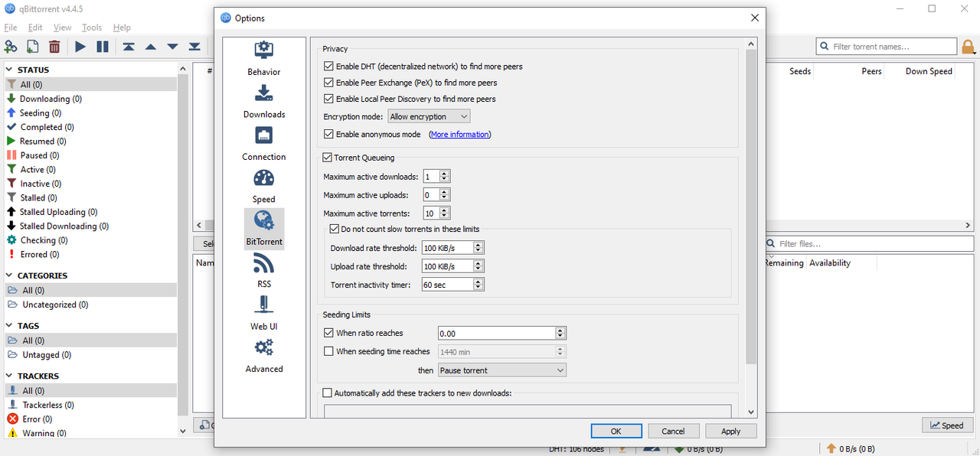Open the Tools menu
This screenshot has width=980, height=456.
(x=92, y=28)
